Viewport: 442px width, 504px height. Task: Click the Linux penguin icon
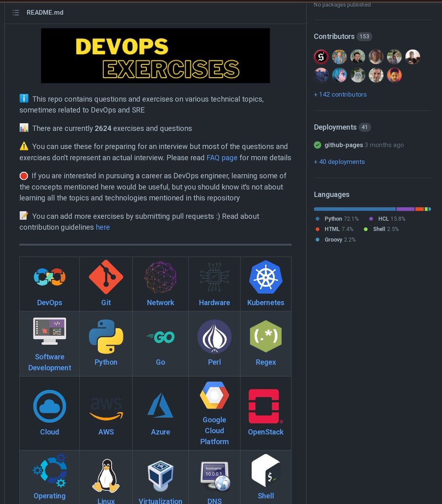(106, 475)
